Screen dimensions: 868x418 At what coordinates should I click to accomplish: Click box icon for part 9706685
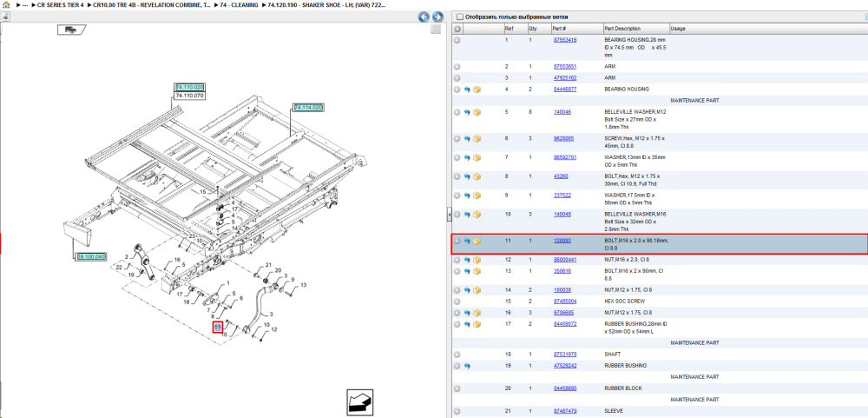477,313
